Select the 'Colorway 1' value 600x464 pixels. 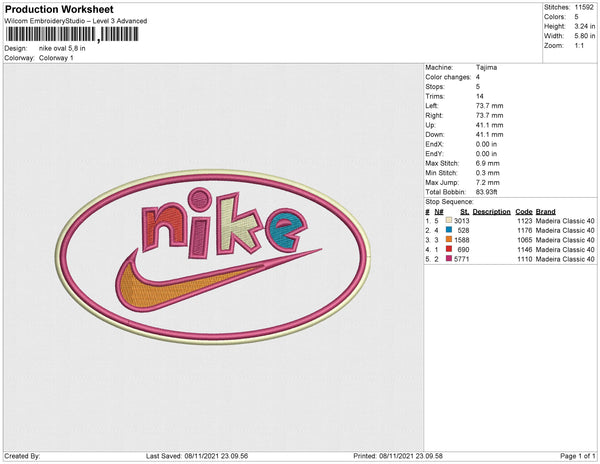tap(56, 58)
